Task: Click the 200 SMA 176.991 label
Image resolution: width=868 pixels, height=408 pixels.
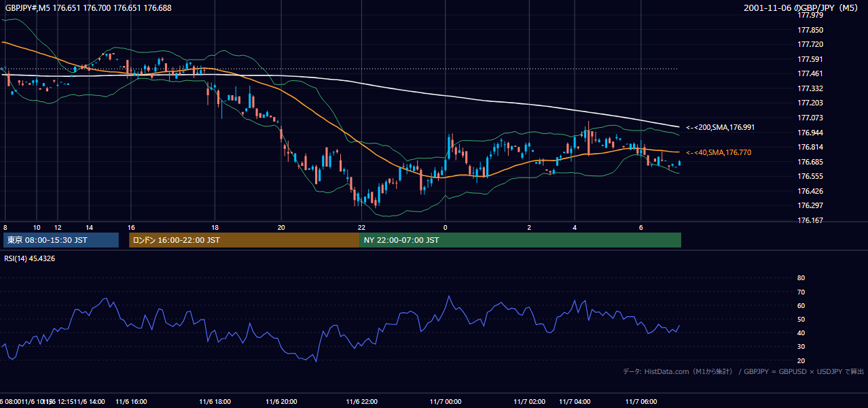Action: click(720, 127)
